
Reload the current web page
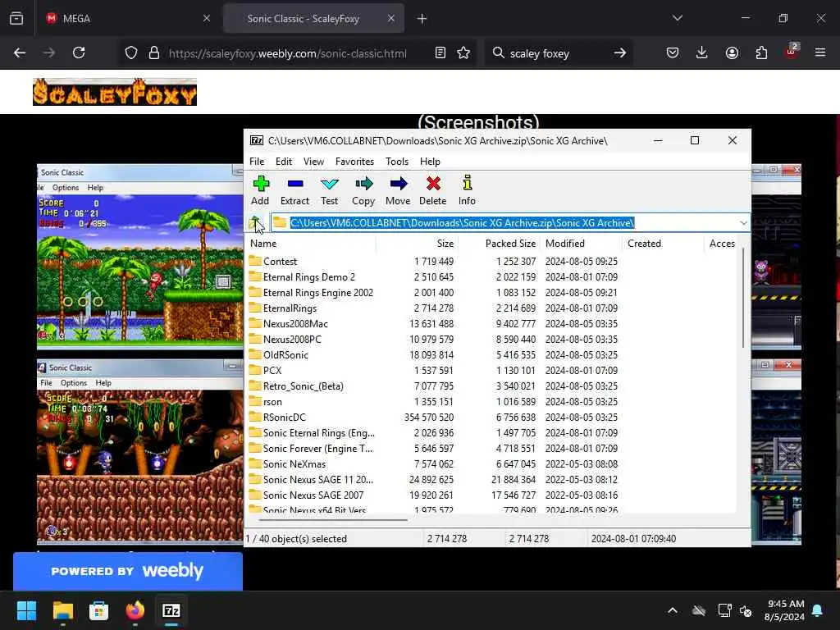pyautogui.click(x=79, y=53)
